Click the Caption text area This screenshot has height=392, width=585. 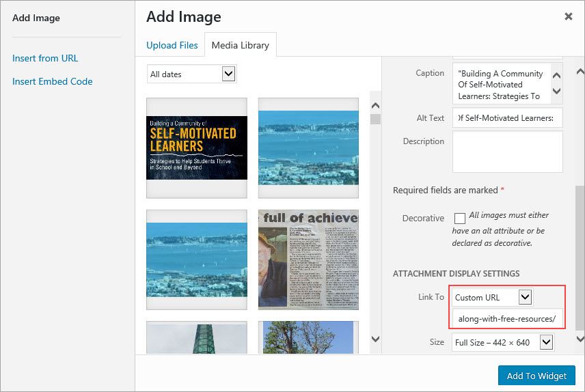pos(502,83)
